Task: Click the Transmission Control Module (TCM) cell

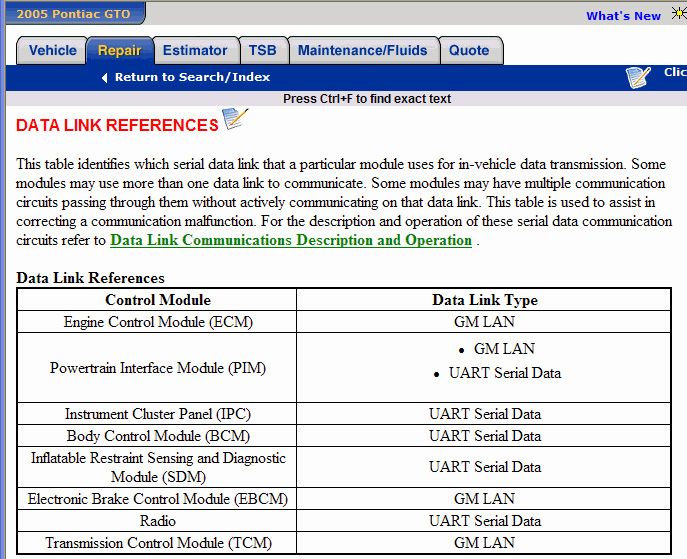Action: point(158,543)
